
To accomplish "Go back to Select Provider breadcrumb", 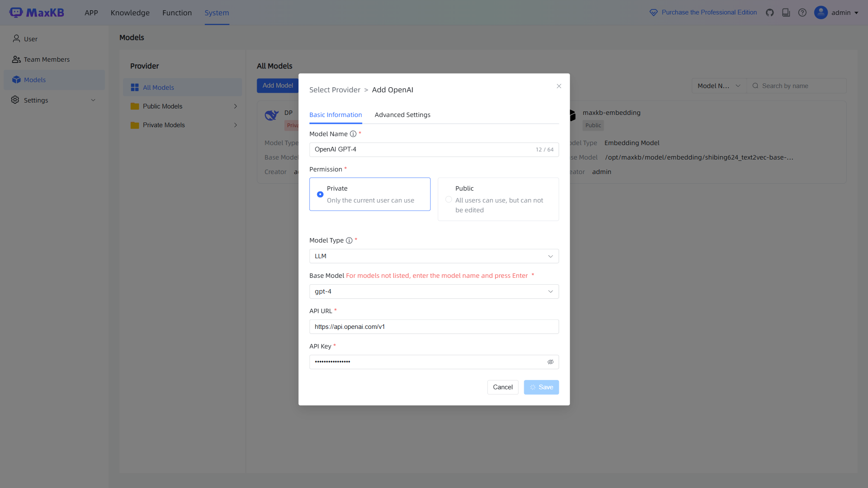I will 335,90.
